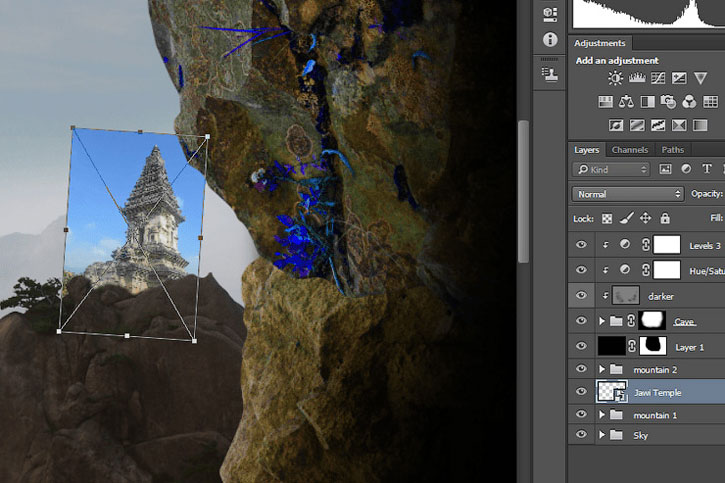The image size is (725, 483).
Task: Switch to the Paths tab
Action: pos(672,150)
